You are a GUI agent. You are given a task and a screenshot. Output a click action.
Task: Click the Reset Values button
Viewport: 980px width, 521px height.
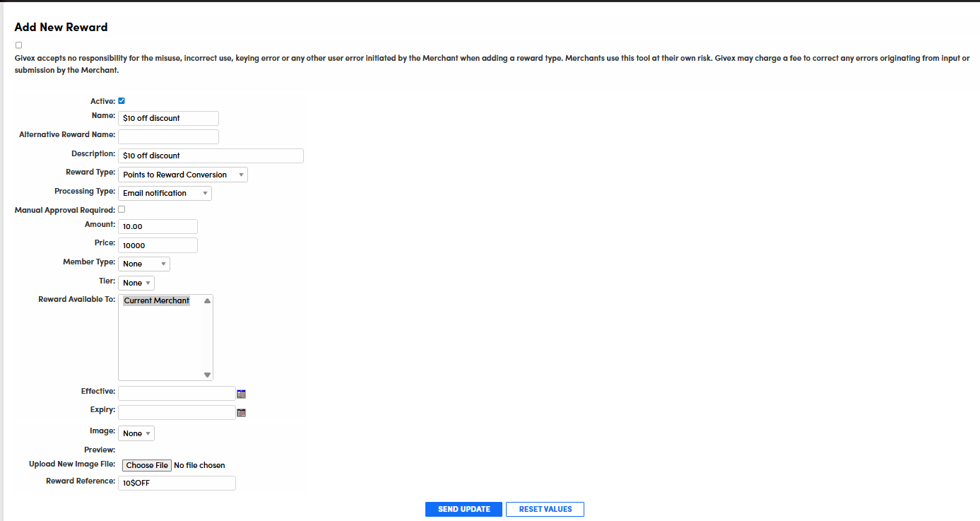[545, 509]
